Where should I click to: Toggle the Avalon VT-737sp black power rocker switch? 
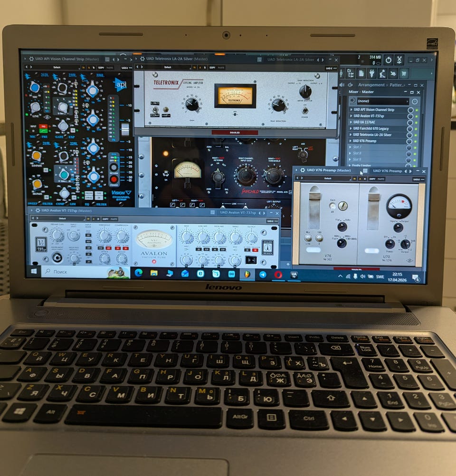250,260
